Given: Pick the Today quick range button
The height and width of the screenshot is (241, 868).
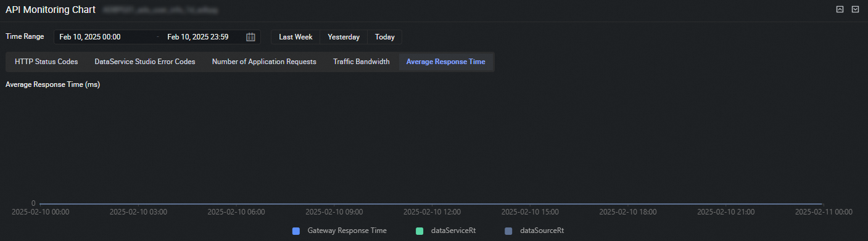Looking at the screenshot, I should [x=385, y=37].
